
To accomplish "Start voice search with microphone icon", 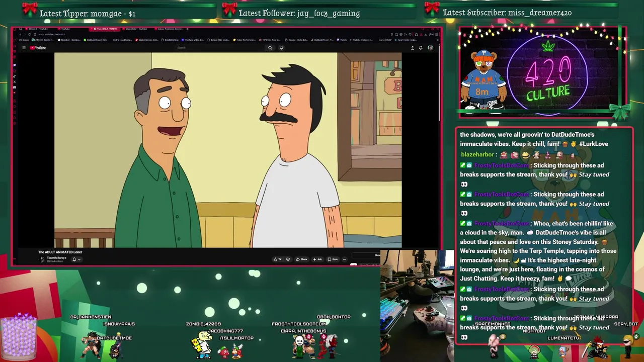I will click(281, 48).
